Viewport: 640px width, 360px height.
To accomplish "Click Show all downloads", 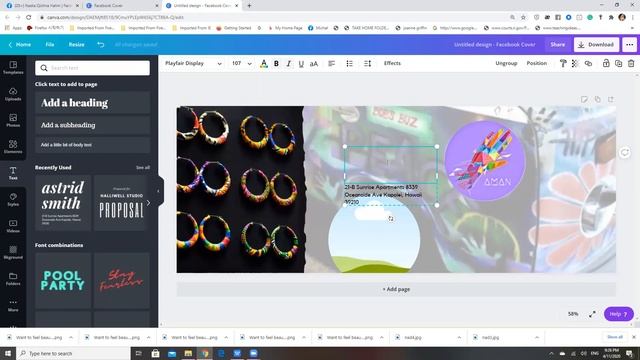I will point(615,337).
